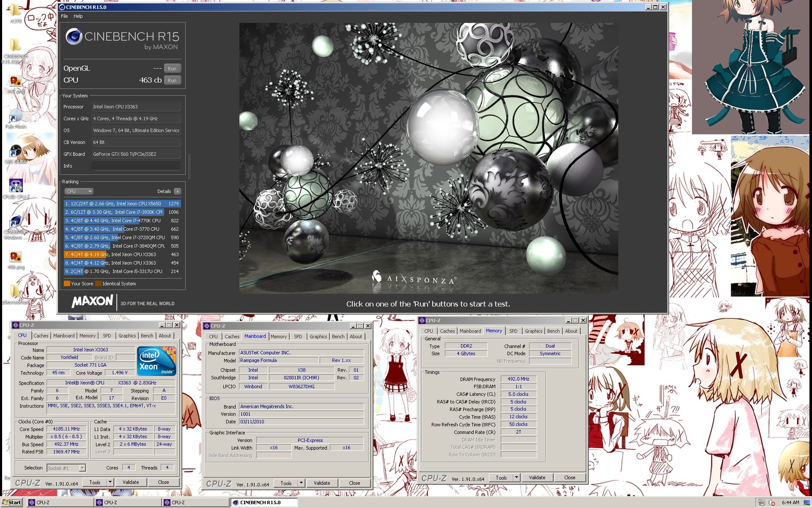Open the Ranking CPU dropdown
The height and width of the screenshot is (508, 812).
point(79,191)
